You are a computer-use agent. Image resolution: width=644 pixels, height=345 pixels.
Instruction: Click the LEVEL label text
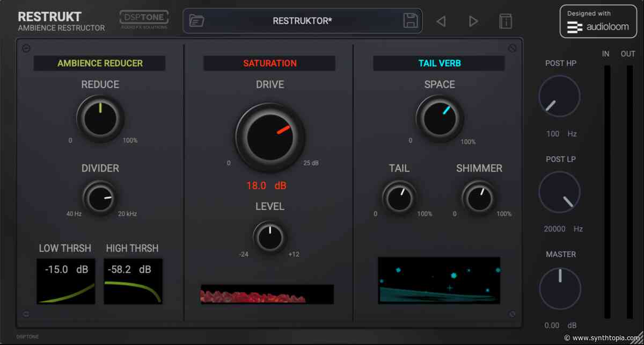(270, 206)
